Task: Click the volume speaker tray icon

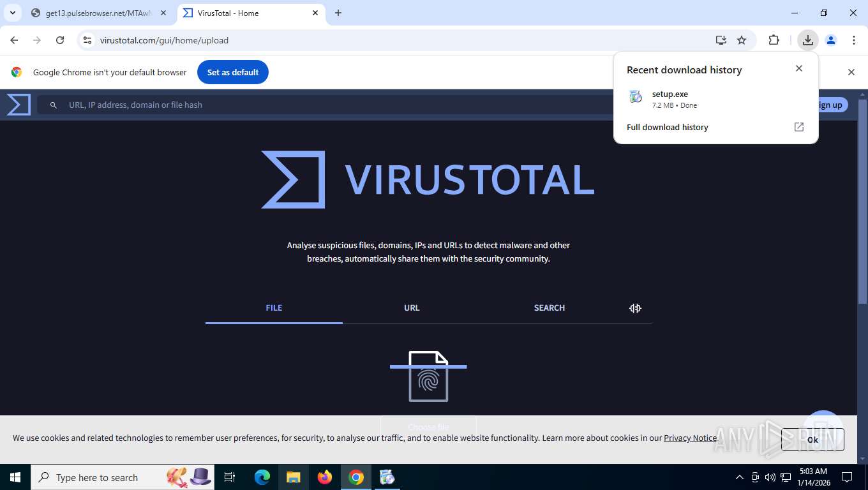Action: (770, 477)
